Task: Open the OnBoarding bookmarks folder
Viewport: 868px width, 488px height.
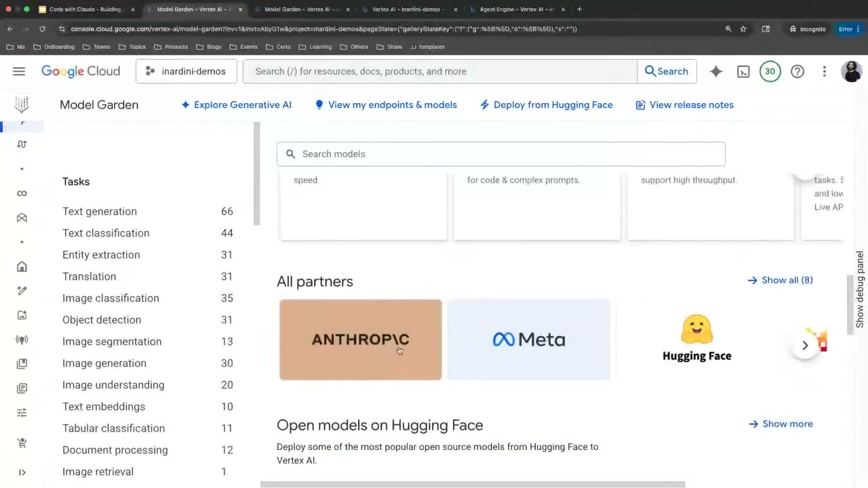Action: tap(54, 47)
